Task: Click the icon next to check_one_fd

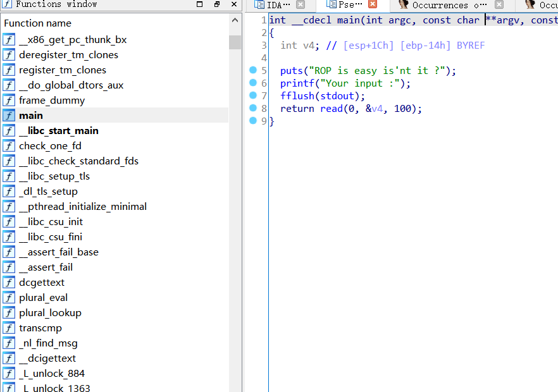Action: point(9,146)
